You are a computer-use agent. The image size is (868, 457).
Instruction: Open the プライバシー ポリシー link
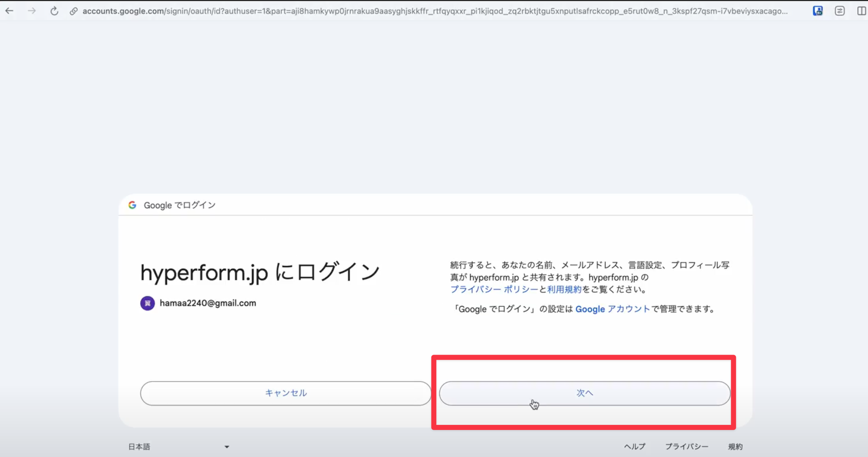point(494,290)
